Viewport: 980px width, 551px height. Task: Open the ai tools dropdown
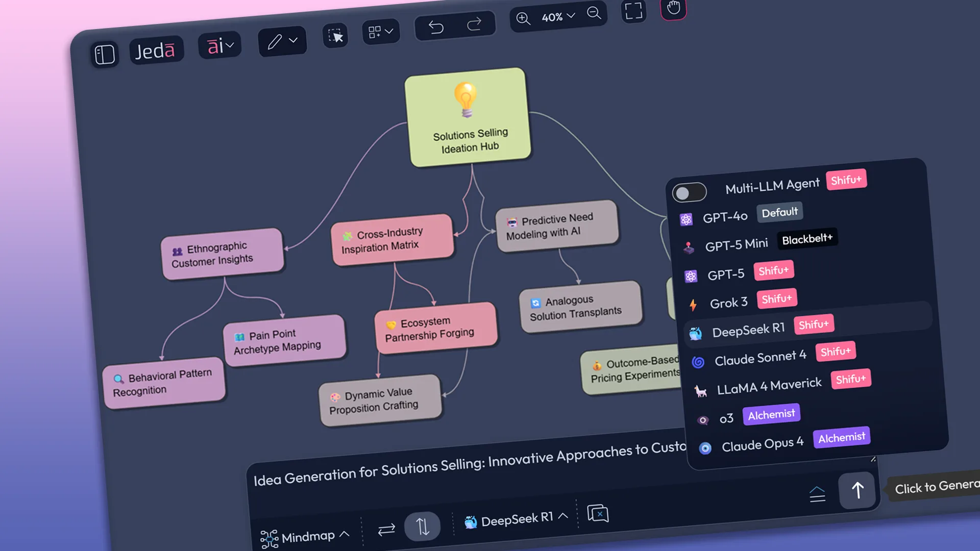coord(219,45)
